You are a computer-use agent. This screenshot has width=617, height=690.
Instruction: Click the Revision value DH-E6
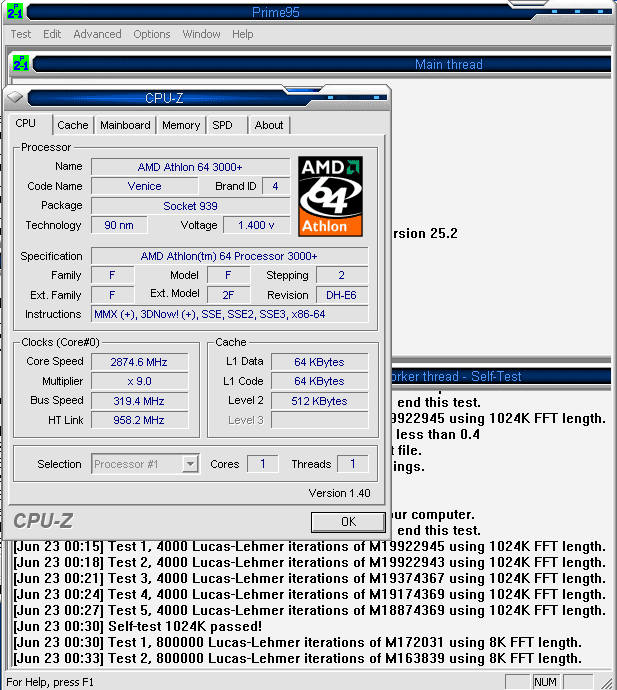click(x=342, y=295)
